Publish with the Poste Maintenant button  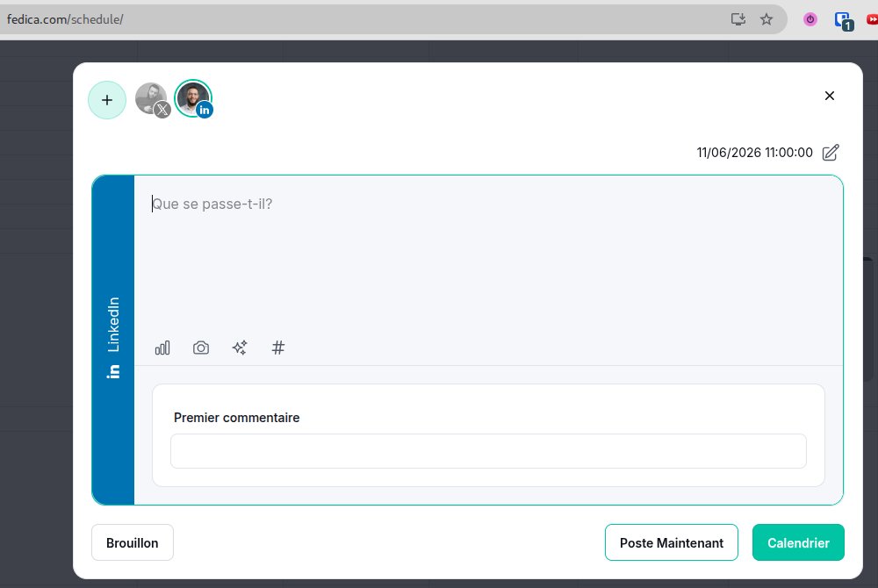click(672, 542)
